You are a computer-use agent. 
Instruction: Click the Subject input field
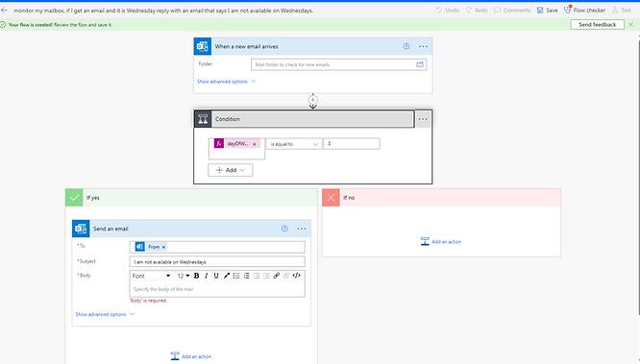click(217, 262)
